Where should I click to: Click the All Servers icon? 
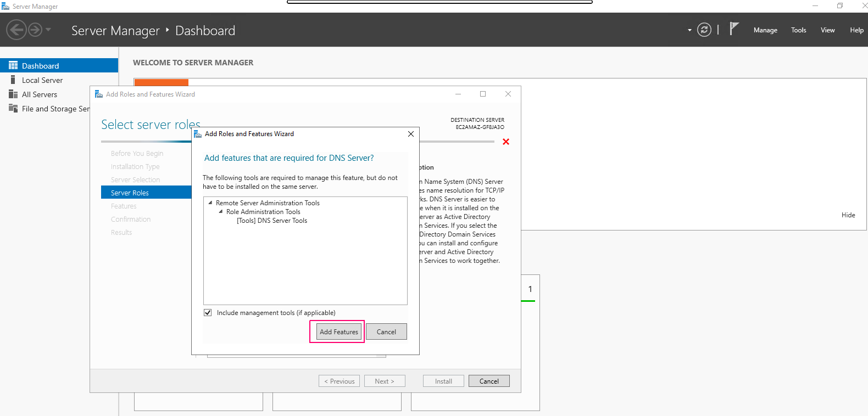tap(13, 94)
